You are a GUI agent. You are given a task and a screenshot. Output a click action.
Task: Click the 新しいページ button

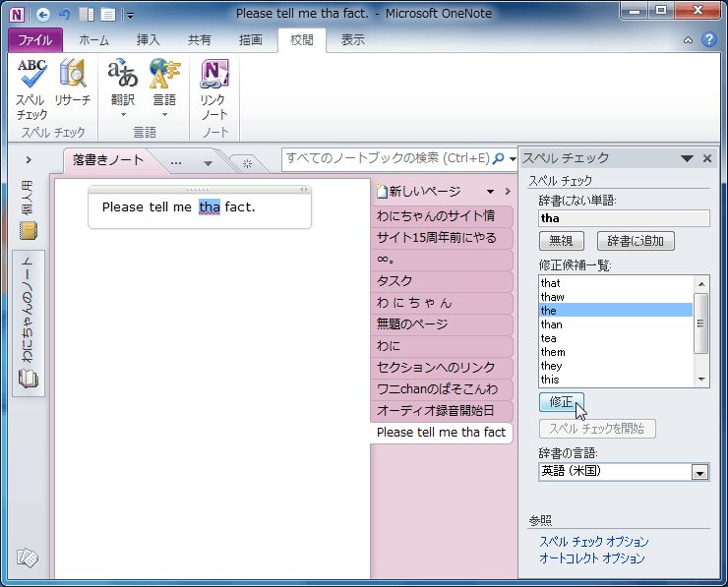click(x=420, y=191)
